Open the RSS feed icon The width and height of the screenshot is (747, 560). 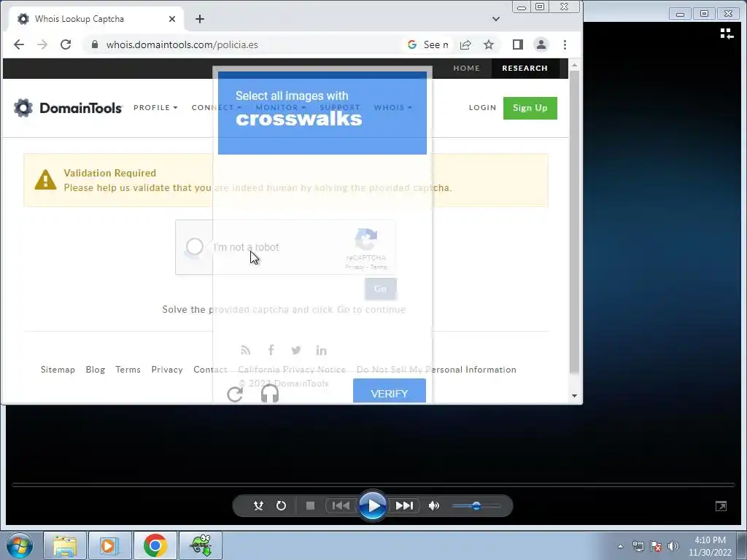245,351
